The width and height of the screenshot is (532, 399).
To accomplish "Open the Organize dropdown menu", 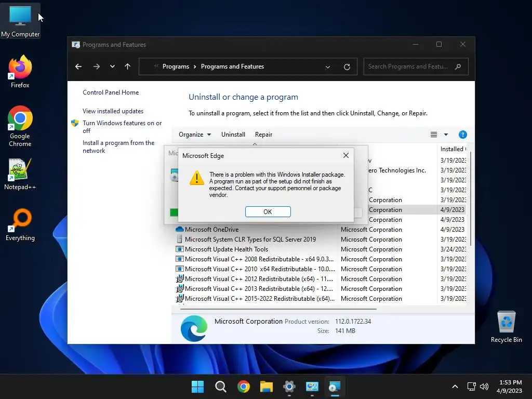I will pos(195,135).
